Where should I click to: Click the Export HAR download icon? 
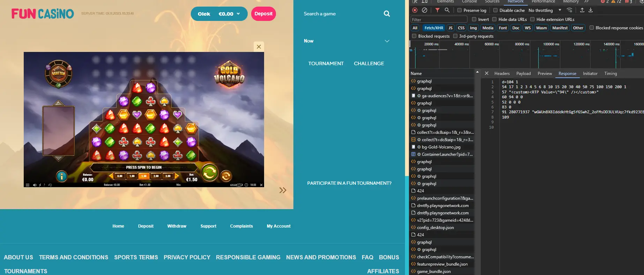591,10
